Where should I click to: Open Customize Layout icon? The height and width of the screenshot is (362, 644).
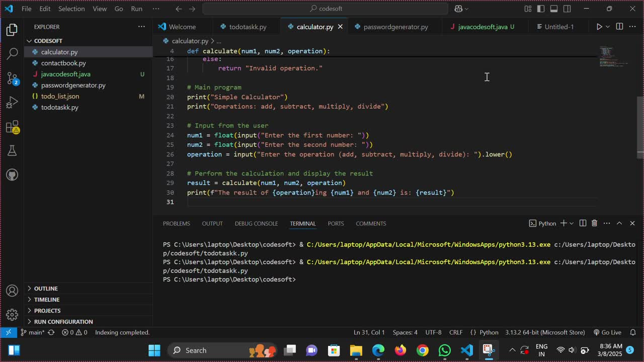[528, 9]
